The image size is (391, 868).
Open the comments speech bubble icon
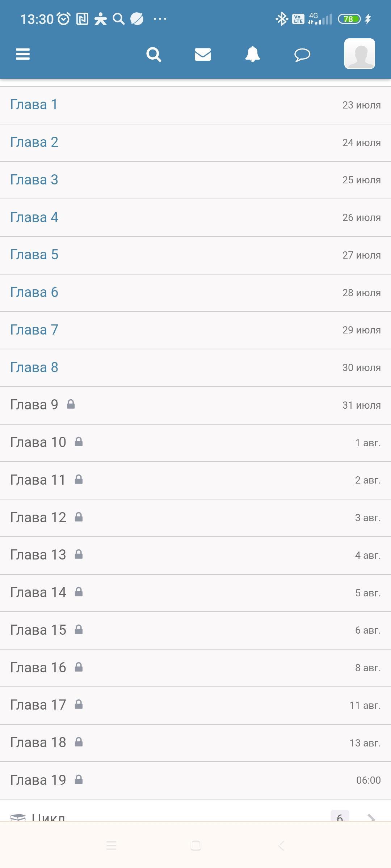click(302, 55)
